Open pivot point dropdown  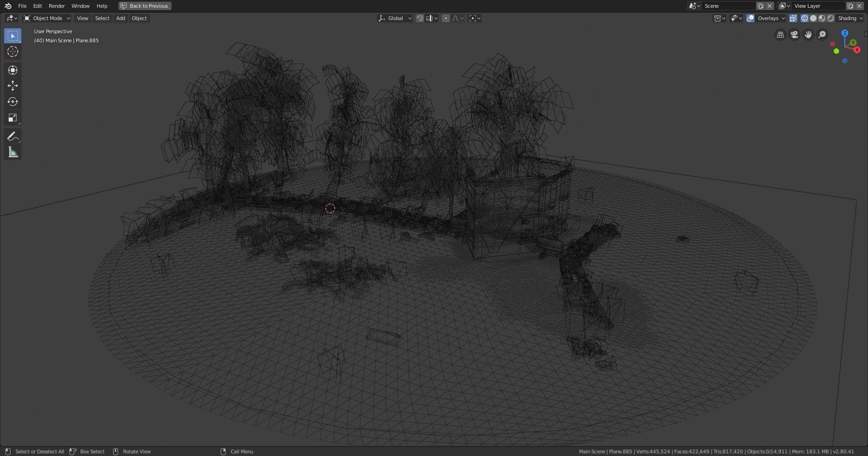tap(475, 18)
